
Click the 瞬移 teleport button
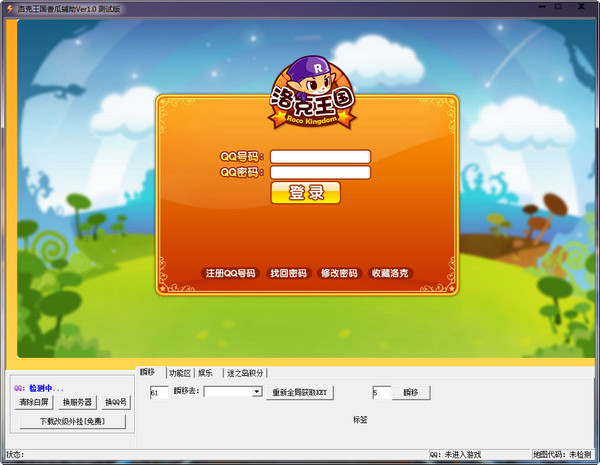pos(411,392)
